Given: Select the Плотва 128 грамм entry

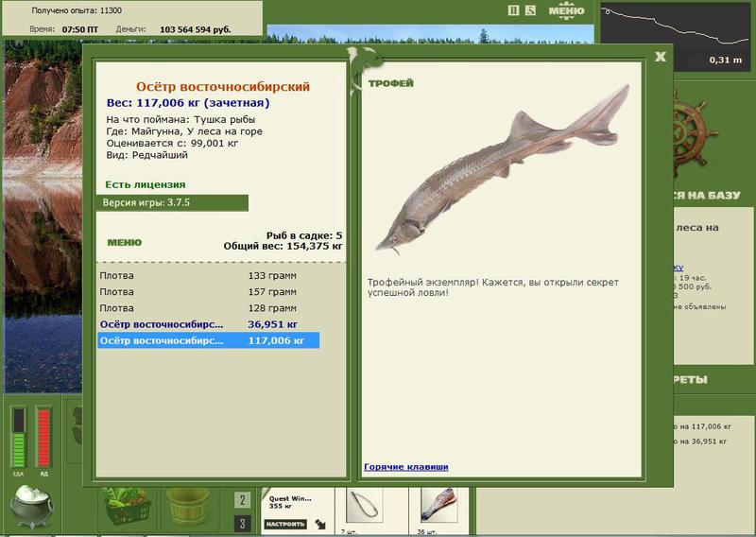Looking at the screenshot, I should [208, 308].
